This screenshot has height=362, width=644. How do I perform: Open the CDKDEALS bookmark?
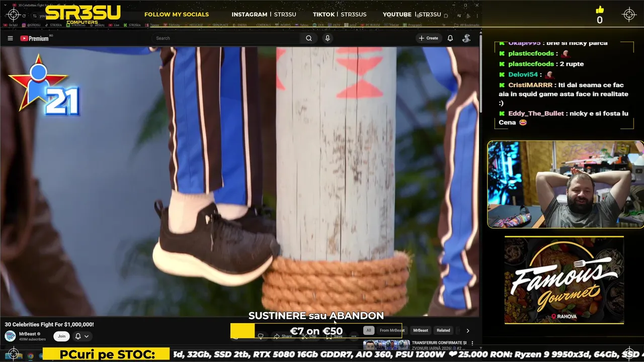[263, 25]
